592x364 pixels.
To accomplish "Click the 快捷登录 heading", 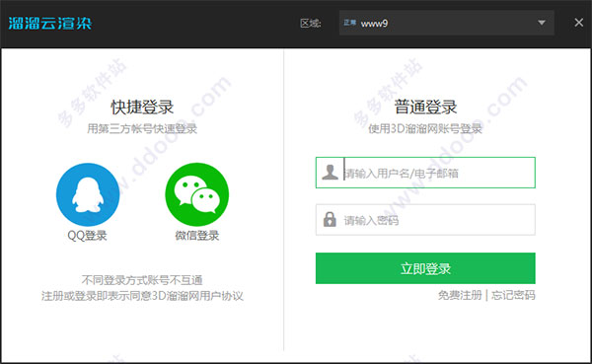I will (x=142, y=108).
